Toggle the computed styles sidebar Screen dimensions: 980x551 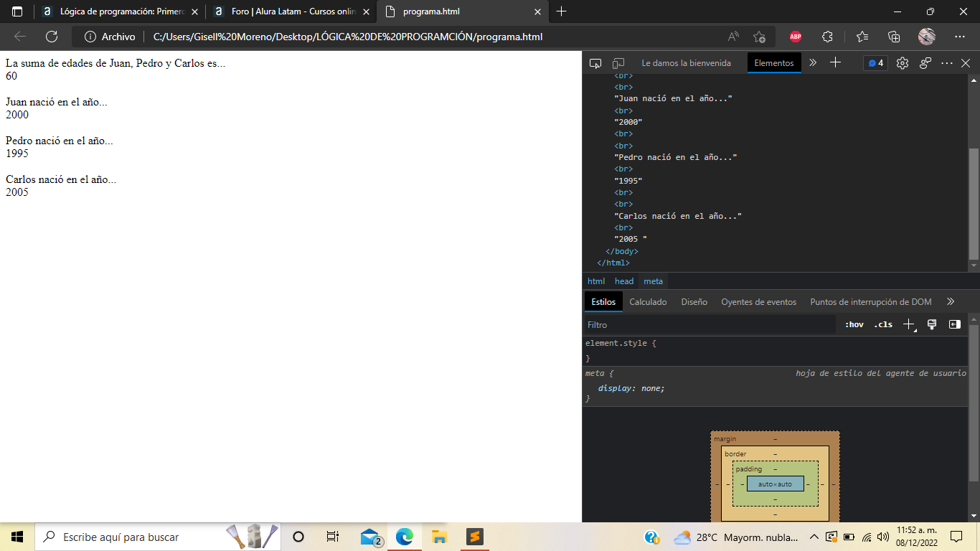coord(954,325)
